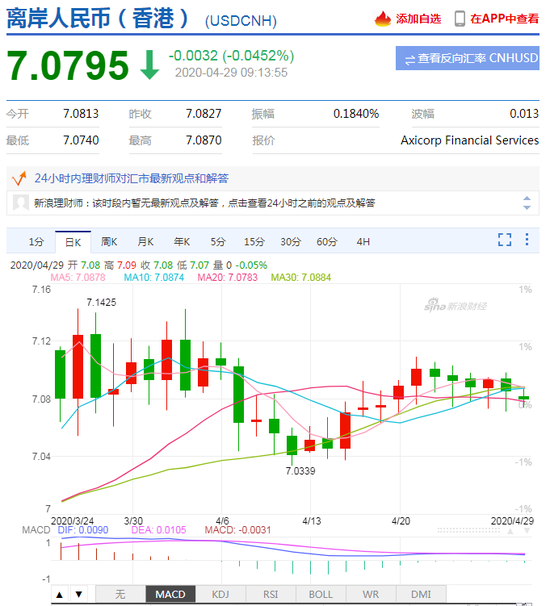Open 在APP中查看 link

point(504,19)
